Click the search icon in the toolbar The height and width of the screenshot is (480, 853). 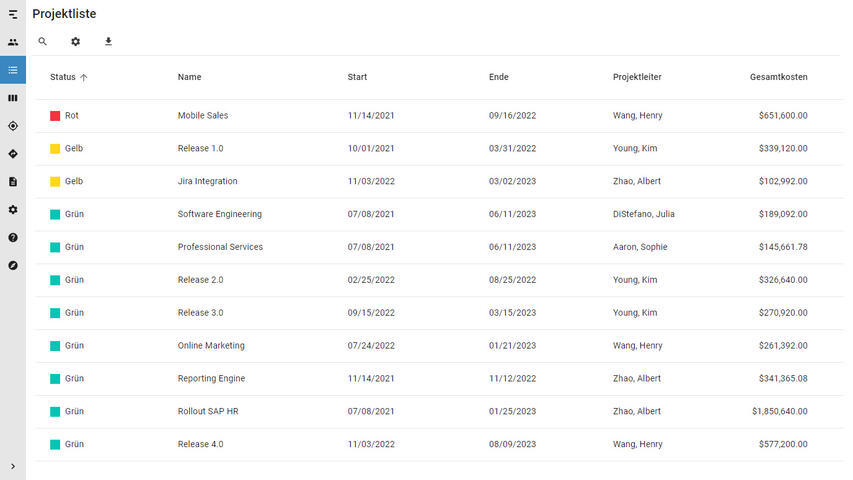point(42,42)
